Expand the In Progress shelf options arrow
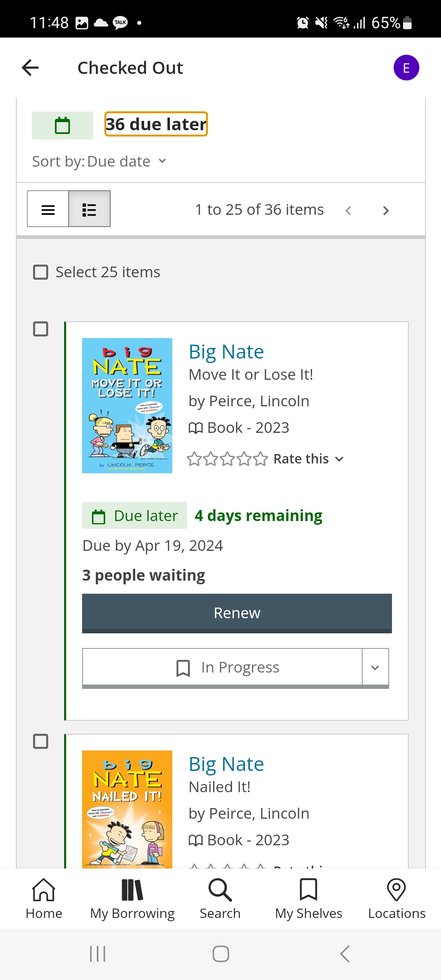This screenshot has height=980, width=441. tap(375, 668)
